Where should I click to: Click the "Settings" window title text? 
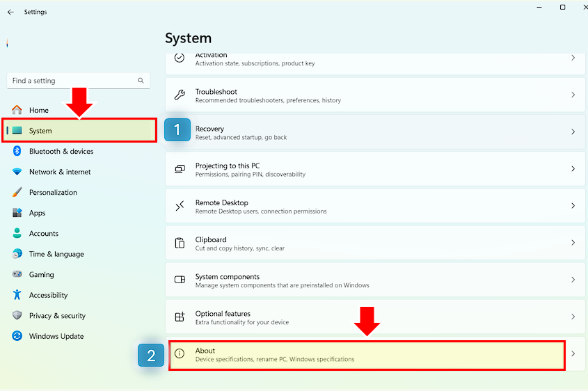[x=35, y=12]
